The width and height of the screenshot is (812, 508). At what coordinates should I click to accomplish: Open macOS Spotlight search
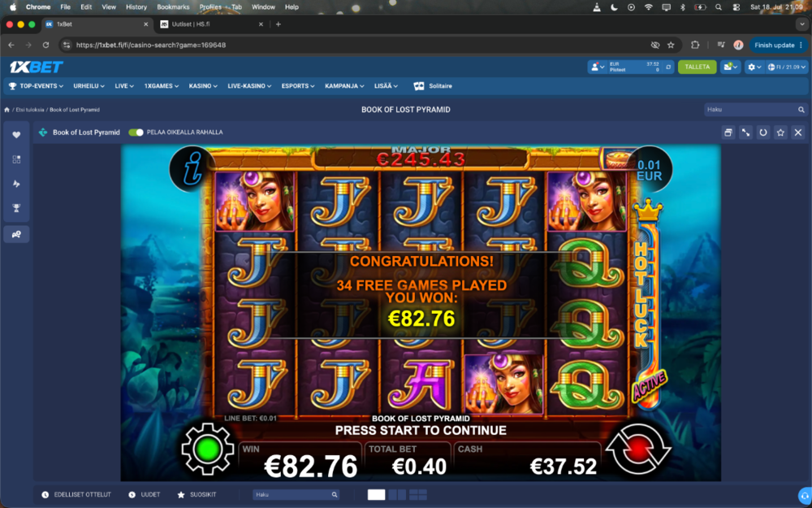coord(719,7)
